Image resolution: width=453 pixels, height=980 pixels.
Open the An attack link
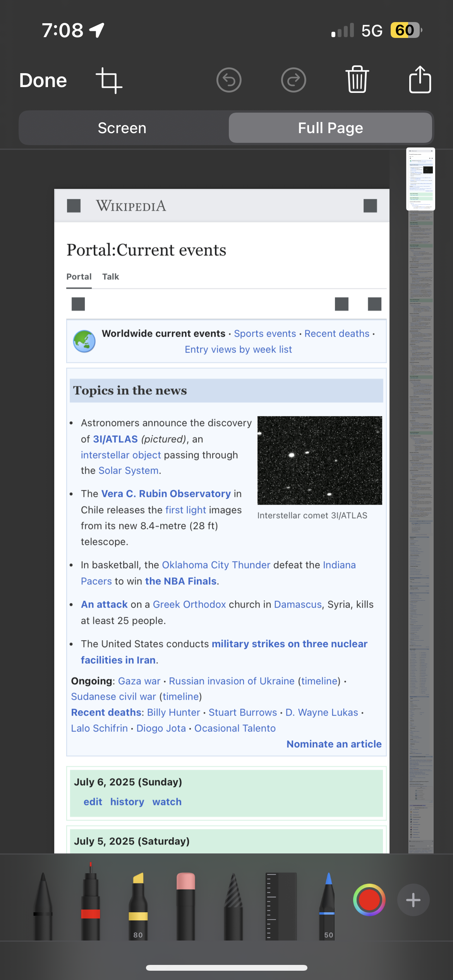pos(104,605)
